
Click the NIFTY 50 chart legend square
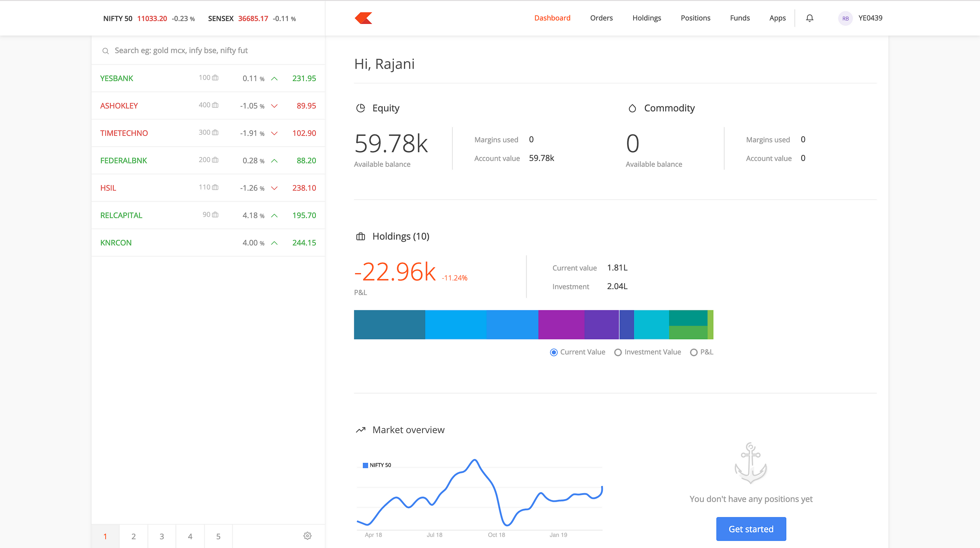pyautogui.click(x=365, y=465)
